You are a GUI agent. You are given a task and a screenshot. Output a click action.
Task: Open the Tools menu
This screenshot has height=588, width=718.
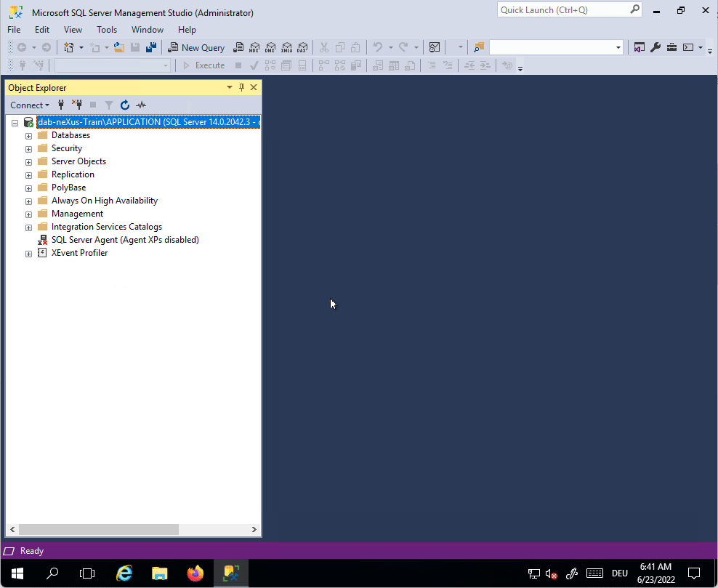click(107, 30)
